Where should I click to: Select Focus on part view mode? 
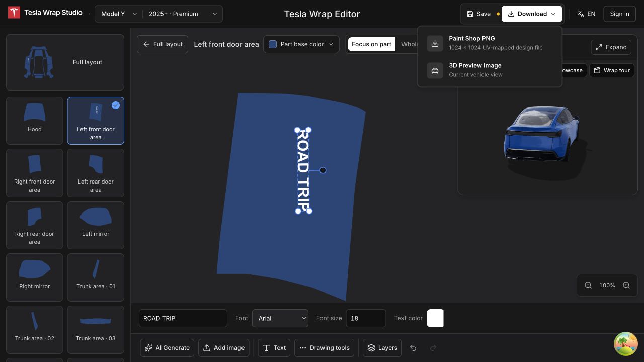(371, 44)
